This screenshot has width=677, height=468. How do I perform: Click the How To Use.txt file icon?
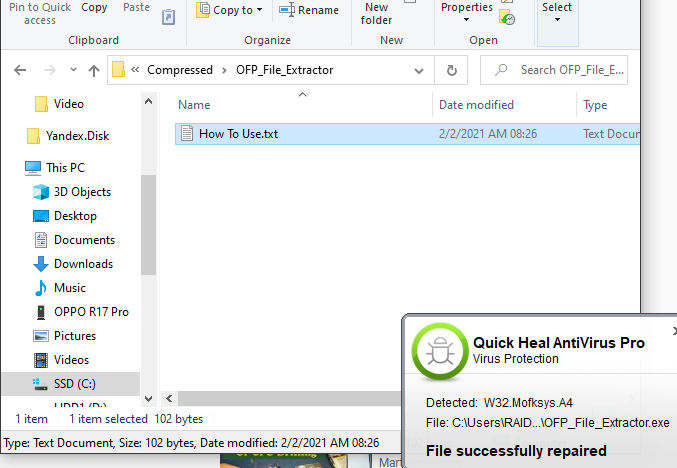(187, 133)
